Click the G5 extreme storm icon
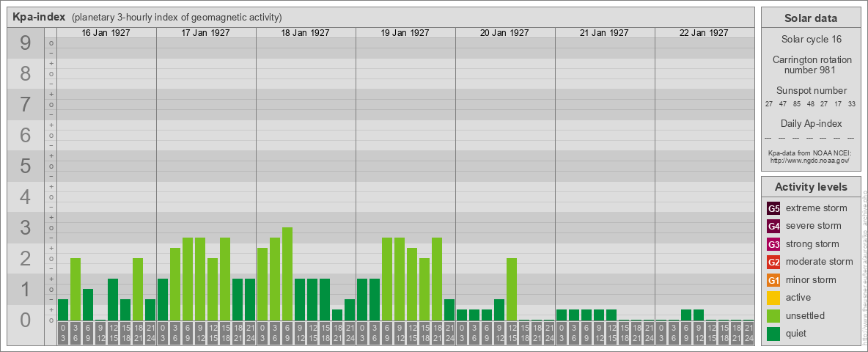Image resolution: width=868 pixels, height=352 pixels. pos(773,208)
